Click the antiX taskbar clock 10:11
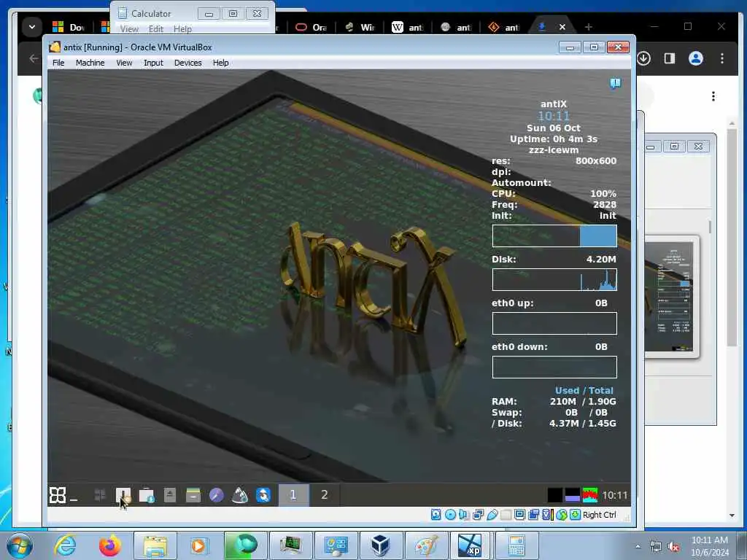 615,495
